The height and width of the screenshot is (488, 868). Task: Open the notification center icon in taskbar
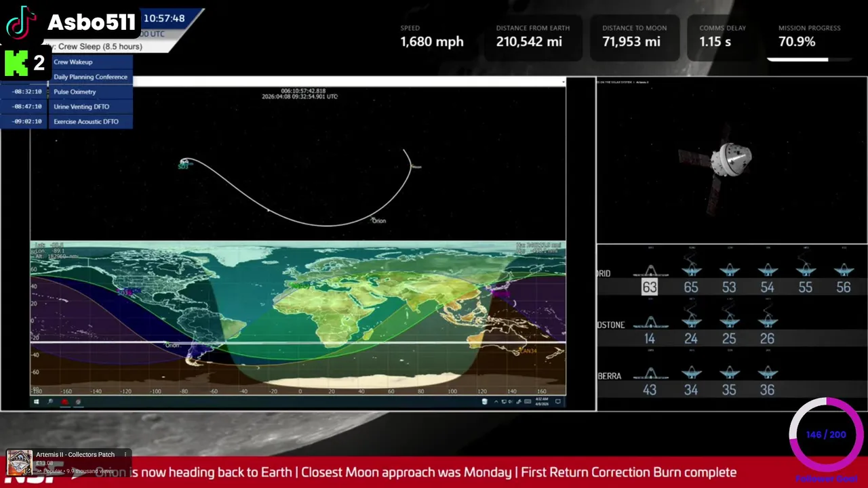tap(558, 402)
